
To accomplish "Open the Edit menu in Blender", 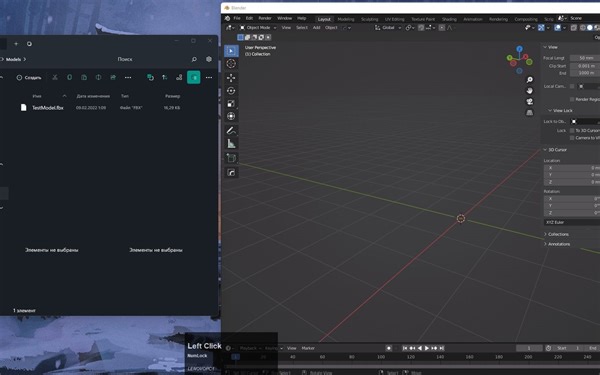I will point(249,18).
